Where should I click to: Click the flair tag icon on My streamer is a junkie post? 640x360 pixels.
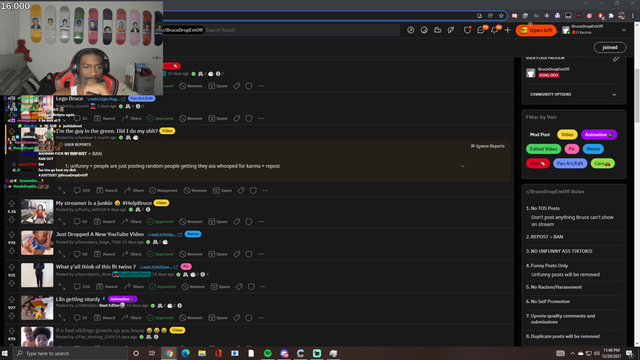[x=237, y=222]
